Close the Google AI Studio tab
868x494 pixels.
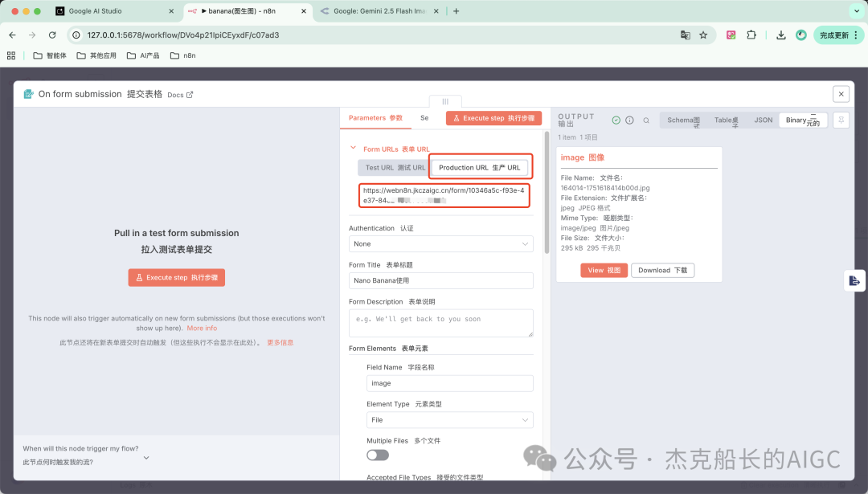(171, 11)
